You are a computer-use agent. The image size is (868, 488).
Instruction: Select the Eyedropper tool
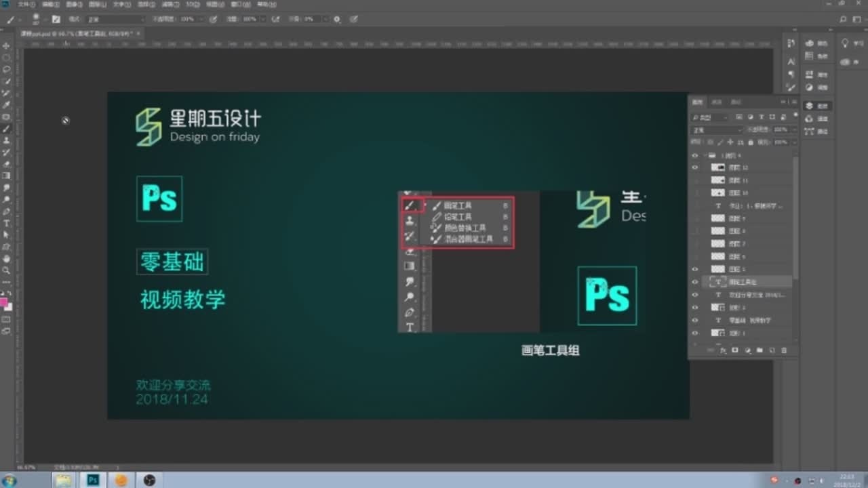[x=7, y=105]
